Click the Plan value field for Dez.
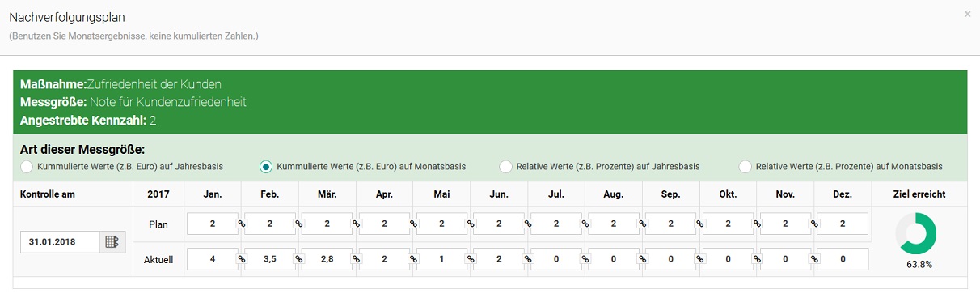Screen dimensions: 980x298 [843, 223]
